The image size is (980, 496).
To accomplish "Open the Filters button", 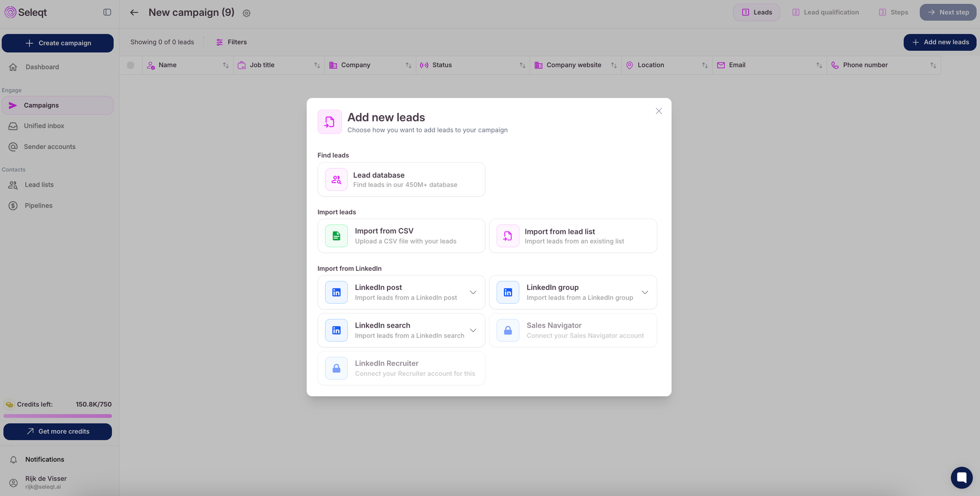I will click(x=232, y=42).
